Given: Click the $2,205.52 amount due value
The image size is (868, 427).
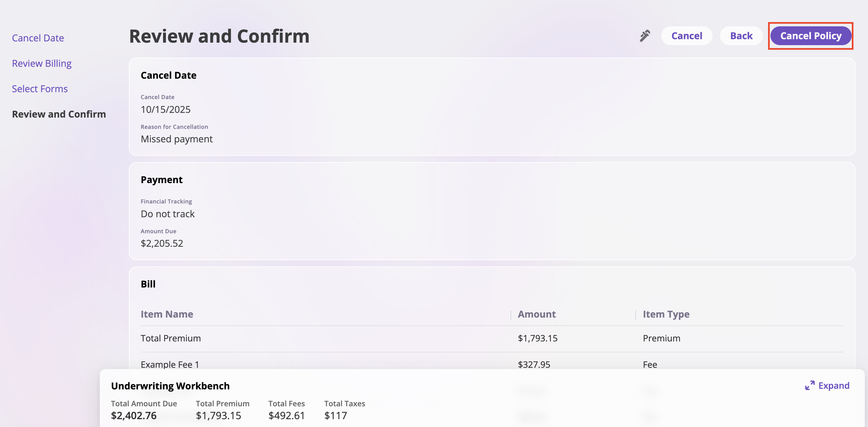Looking at the screenshot, I should (162, 243).
